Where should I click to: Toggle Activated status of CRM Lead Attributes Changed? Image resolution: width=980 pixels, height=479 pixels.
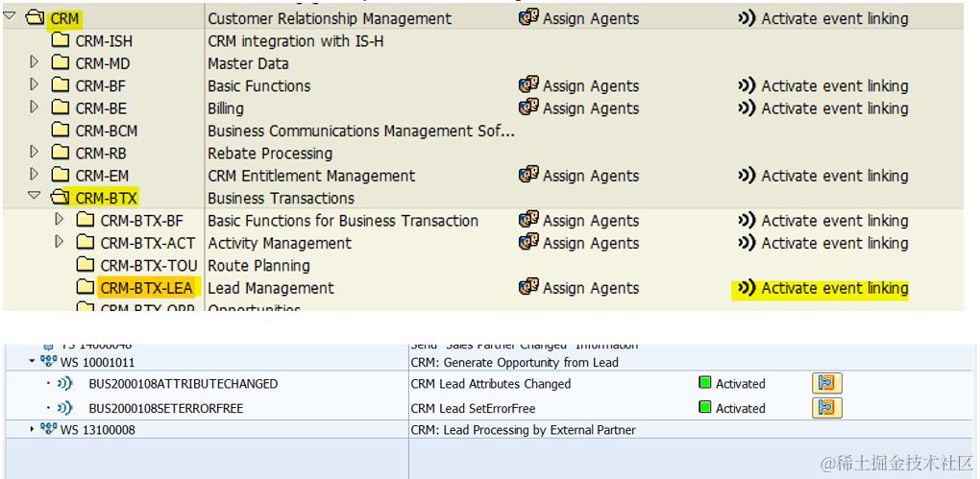pyautogui.click(x=705, y=383)
